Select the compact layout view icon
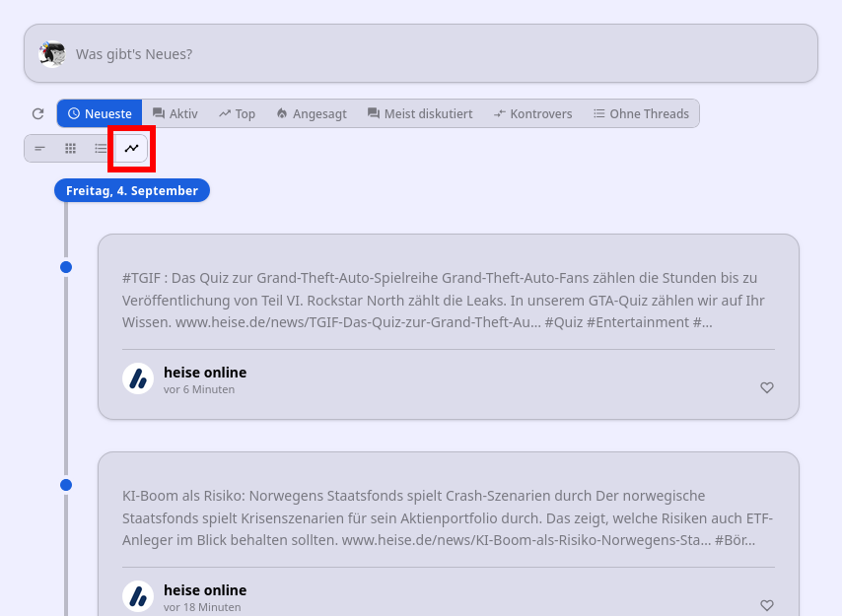842x616 pixels. [39, 149]
